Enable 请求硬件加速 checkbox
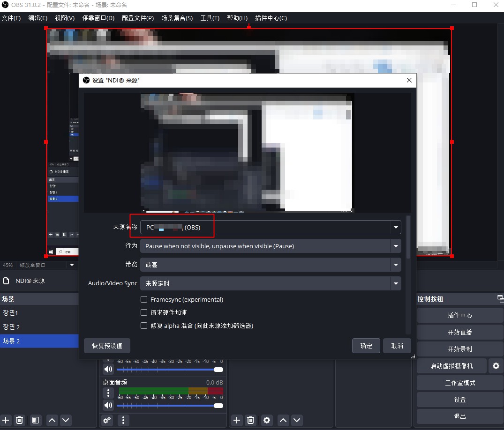504x430 pixels. pos(144,312)
